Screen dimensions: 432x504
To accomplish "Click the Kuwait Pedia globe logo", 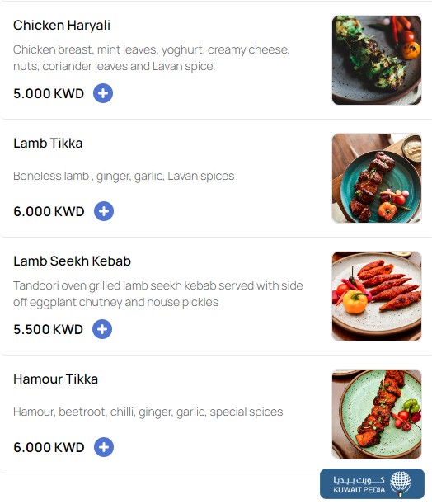I will [400, 483].
